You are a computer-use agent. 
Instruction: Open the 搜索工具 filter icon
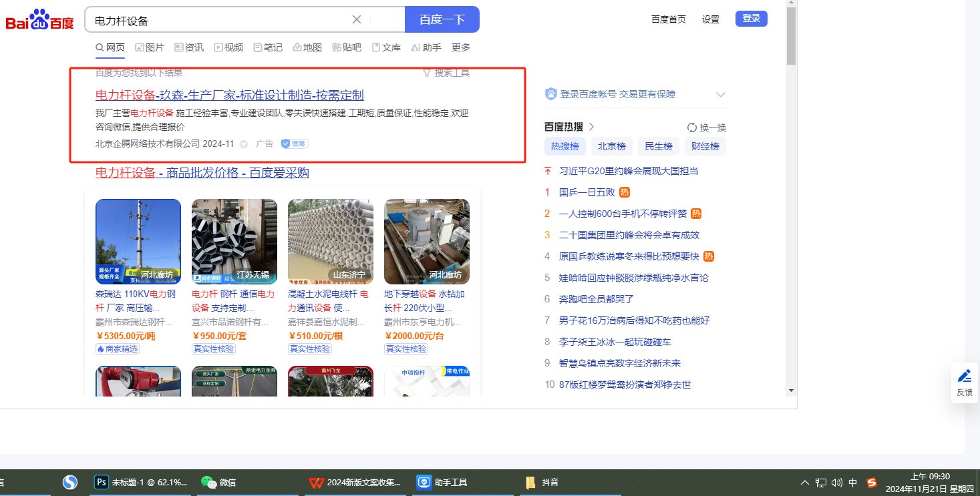point(426,73)
